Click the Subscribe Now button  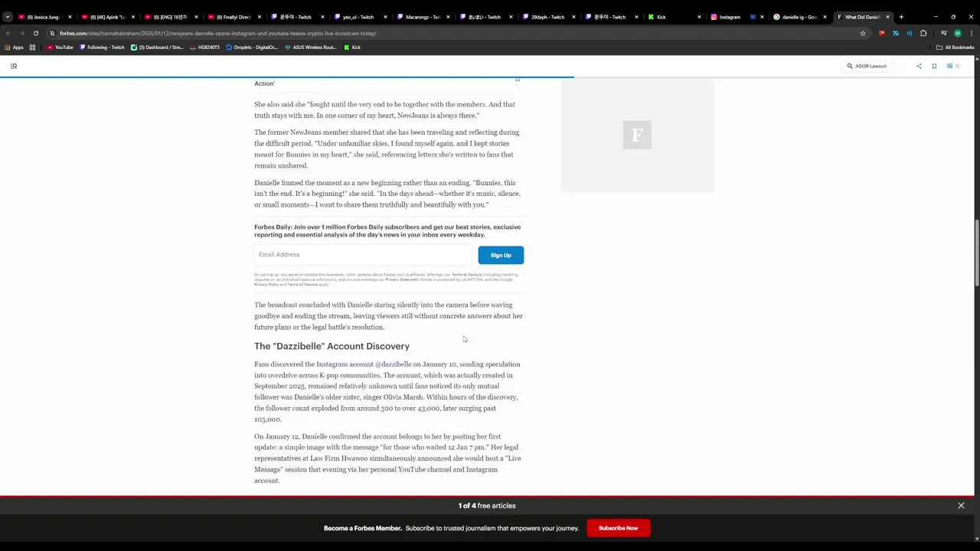[618, 528]
